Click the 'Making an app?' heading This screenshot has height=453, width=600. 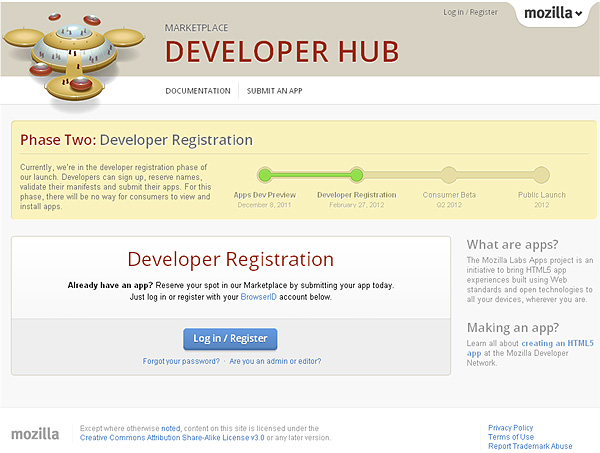click(x=513, y=328)
